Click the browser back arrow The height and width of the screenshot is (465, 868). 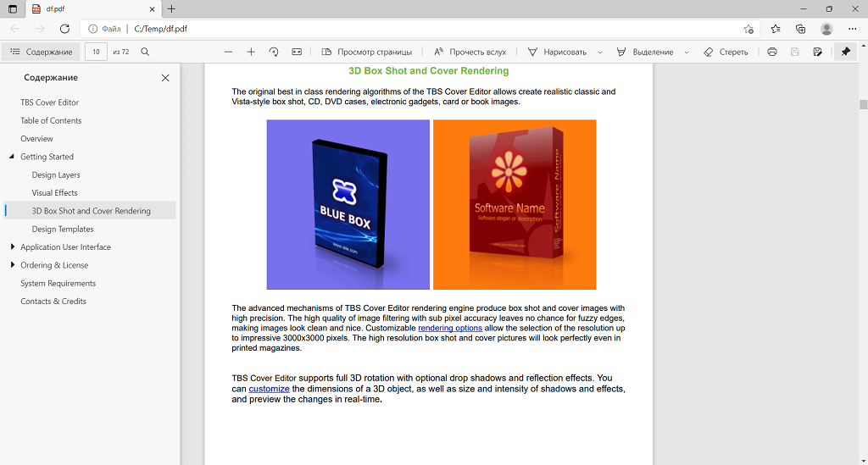15,29
